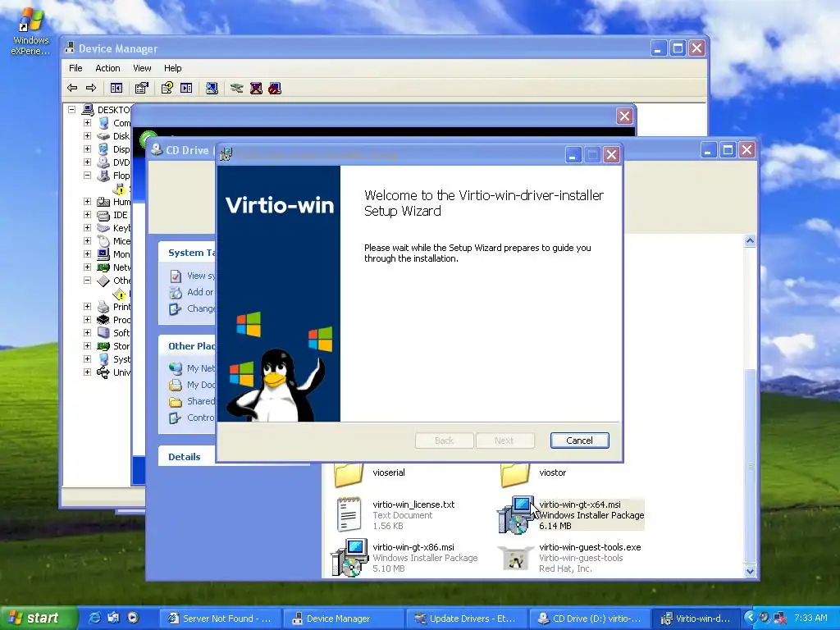
Task: Switch to Virtio-win-d... taskbar button
Action: 696,619
